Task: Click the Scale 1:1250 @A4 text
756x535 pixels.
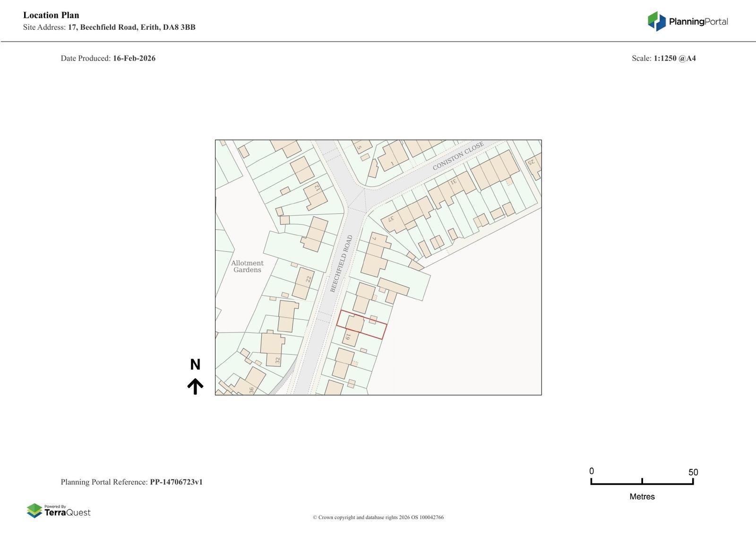Action: point(663,58)
